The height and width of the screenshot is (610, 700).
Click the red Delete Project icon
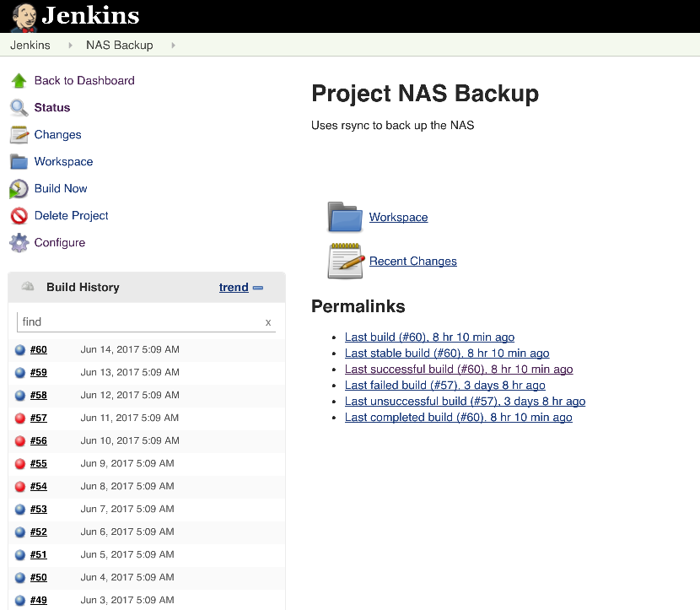19,216
